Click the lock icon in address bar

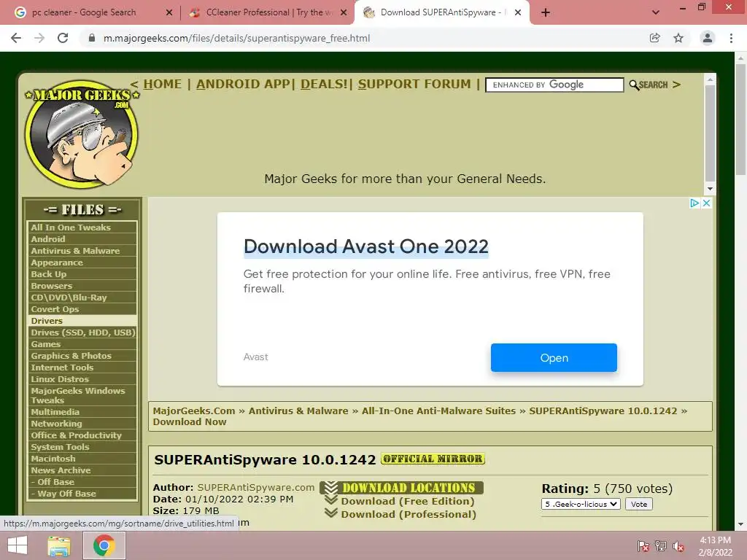point(92,38)
